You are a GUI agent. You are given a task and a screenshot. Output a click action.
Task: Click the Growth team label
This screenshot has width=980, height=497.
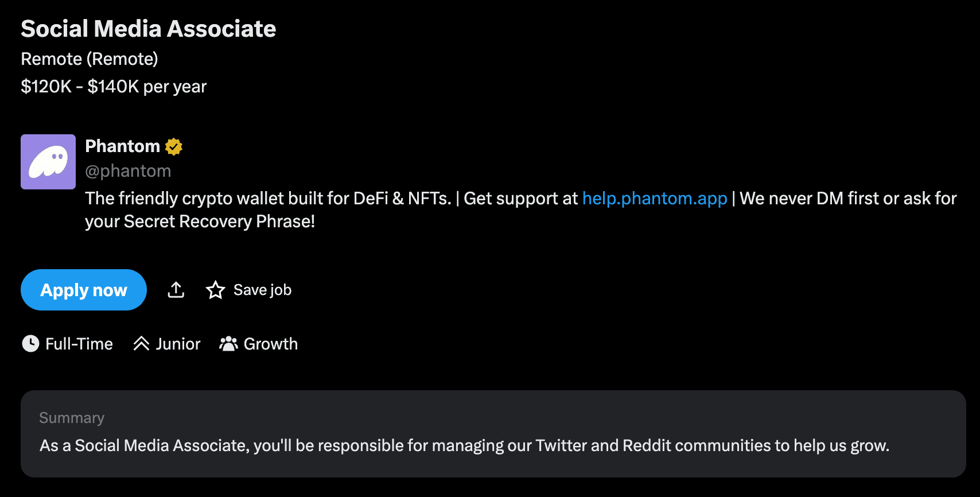(x=271, y=344)
